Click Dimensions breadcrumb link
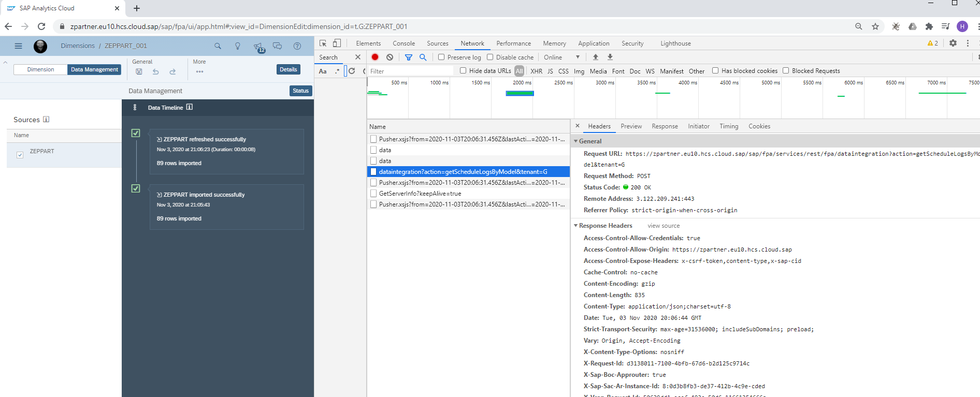This screenshot has width=980, height=397. (78, 46)
